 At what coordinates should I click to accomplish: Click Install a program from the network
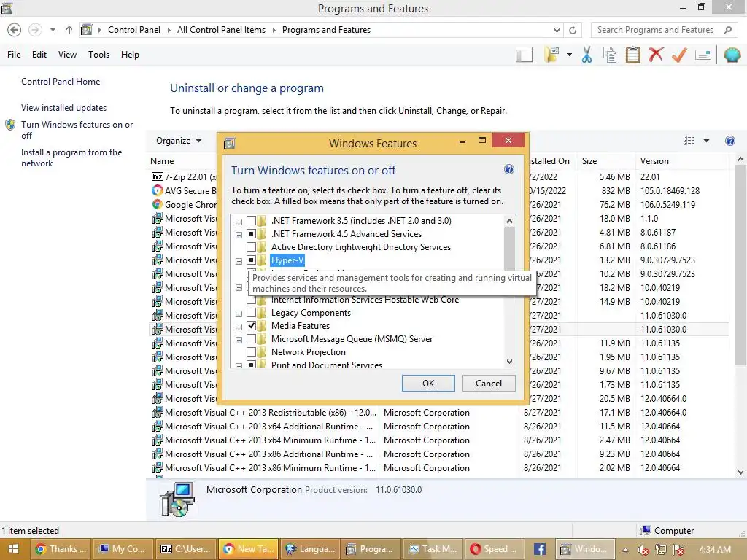click(71, 157)
